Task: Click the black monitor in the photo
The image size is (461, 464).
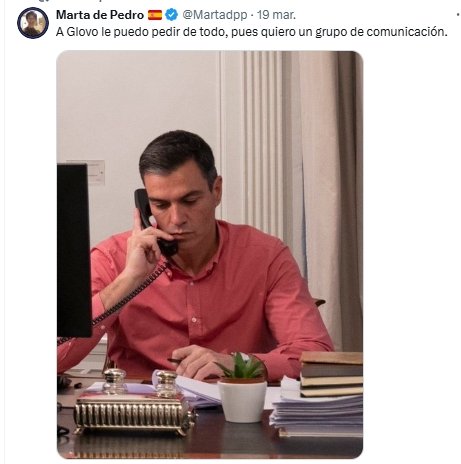Action: point(74,250)
